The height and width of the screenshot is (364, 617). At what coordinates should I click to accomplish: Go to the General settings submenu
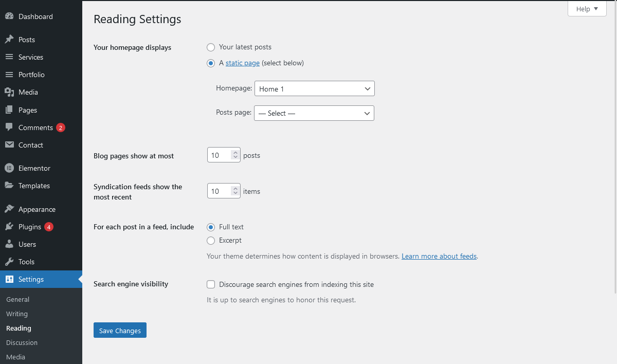(x=17, y=299)
